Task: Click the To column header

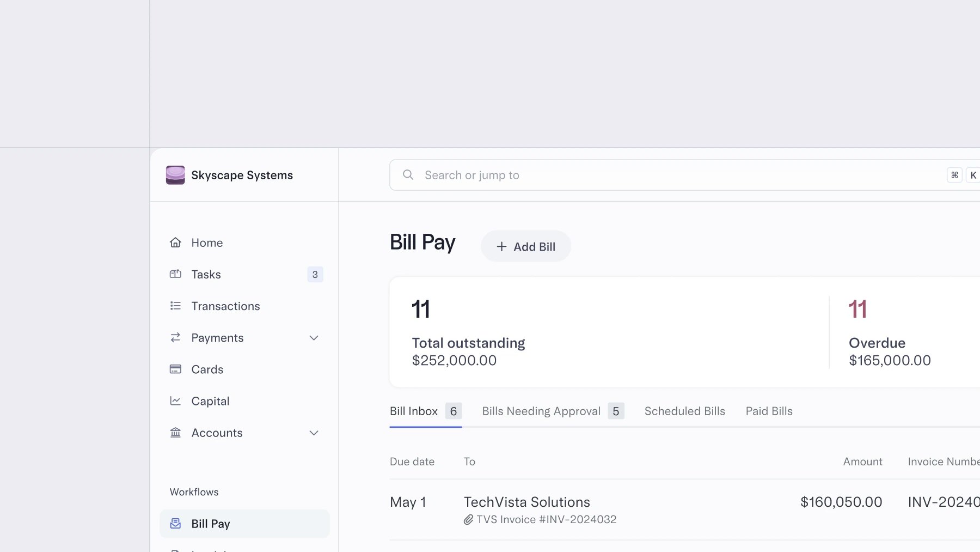Action: coord(469,462)
